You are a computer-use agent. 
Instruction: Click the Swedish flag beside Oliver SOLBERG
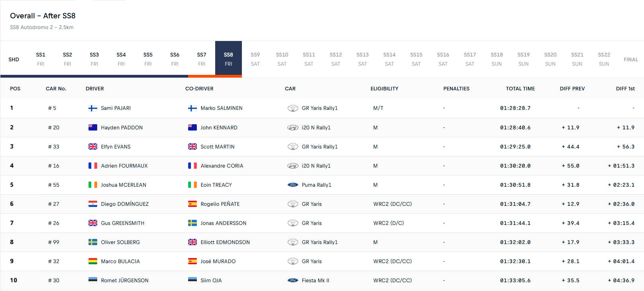point(93,242)
